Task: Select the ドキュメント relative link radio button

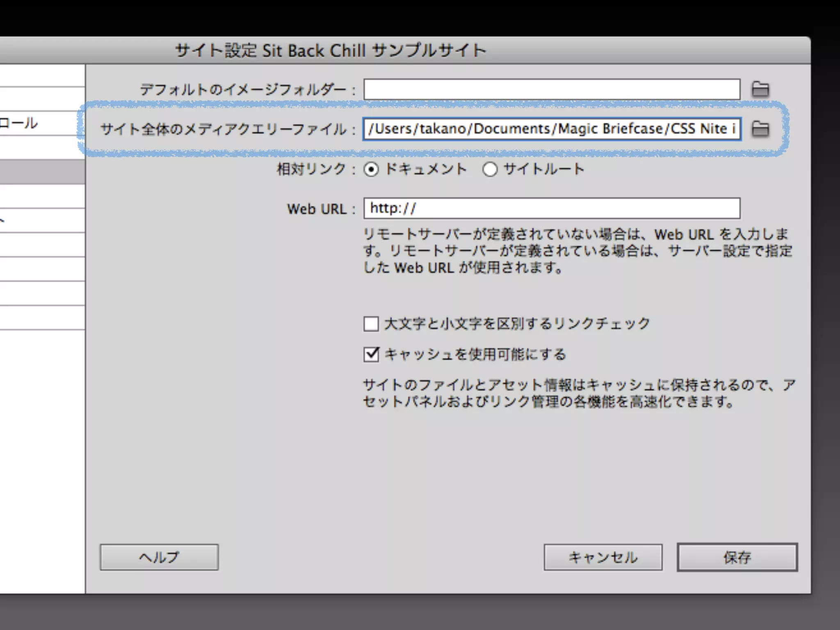Action: pos(371,169)
